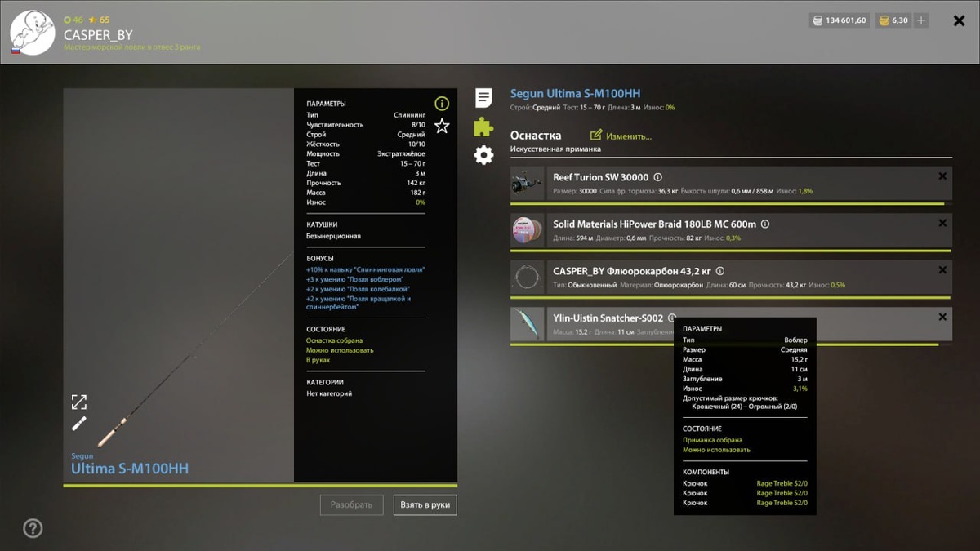
Task: Click the Reef Turion reel thumbnail
Action: pos(528,184)
